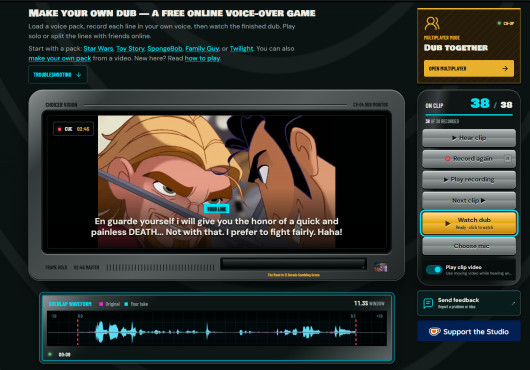Image resolution: width=530 pixels, height=370 pixels.
Task: Open the Choose mic selector
Action: (x=469, y=246)
